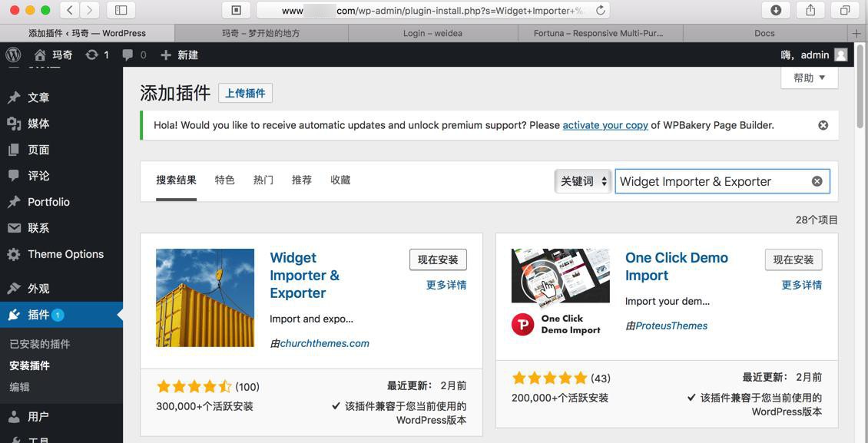Click the 新建 plus icon in admin bar
This screenshot has width=868, height=443.
point(165,55)
